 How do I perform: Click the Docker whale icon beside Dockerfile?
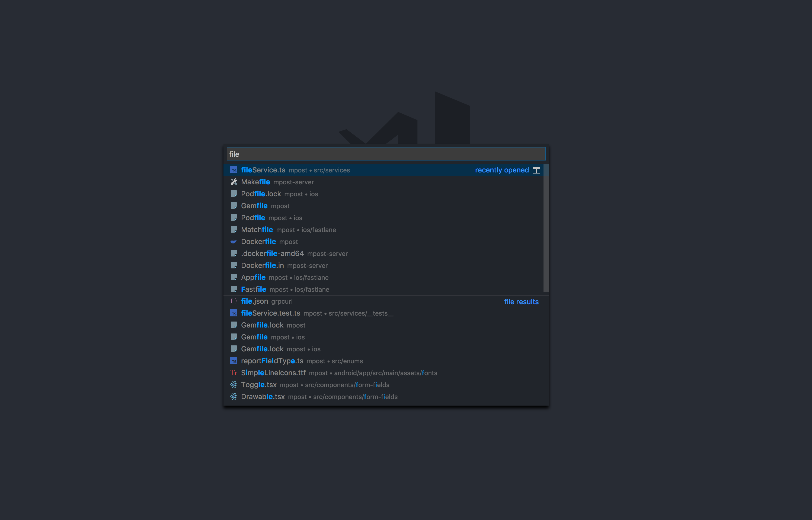234,241
